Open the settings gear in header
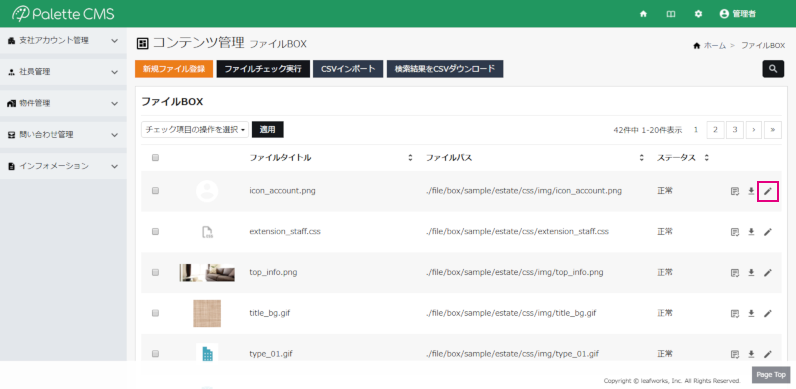This screenshot has width=796, height=389. coord(699,14)
